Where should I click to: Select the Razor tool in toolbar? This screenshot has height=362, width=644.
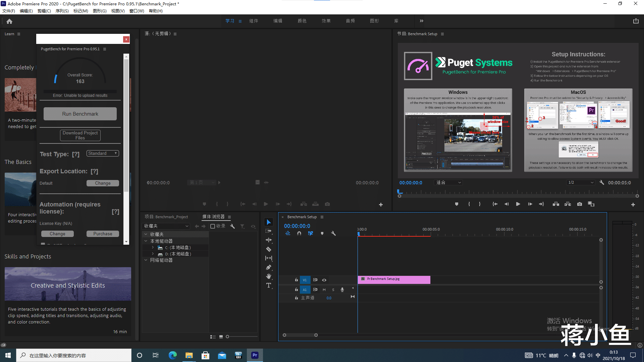tap(269, 249)
